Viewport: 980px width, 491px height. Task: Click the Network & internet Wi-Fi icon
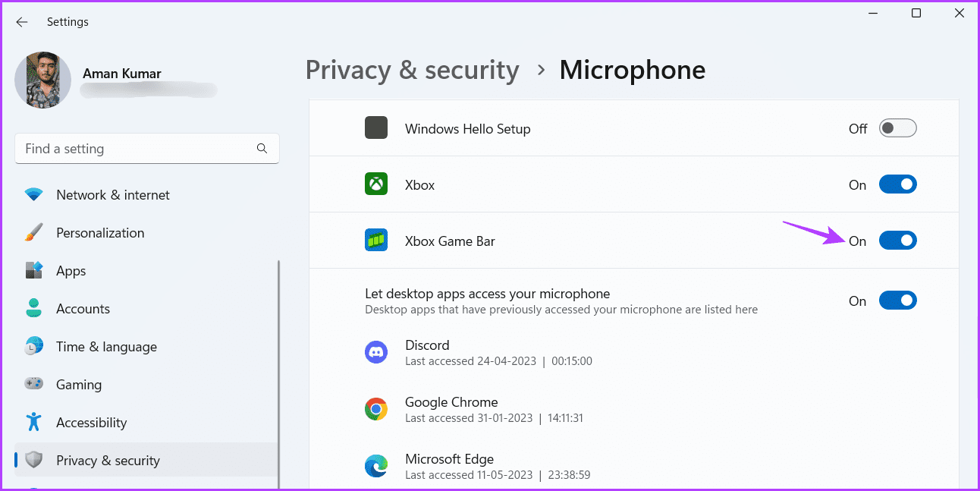pos(34,195)
